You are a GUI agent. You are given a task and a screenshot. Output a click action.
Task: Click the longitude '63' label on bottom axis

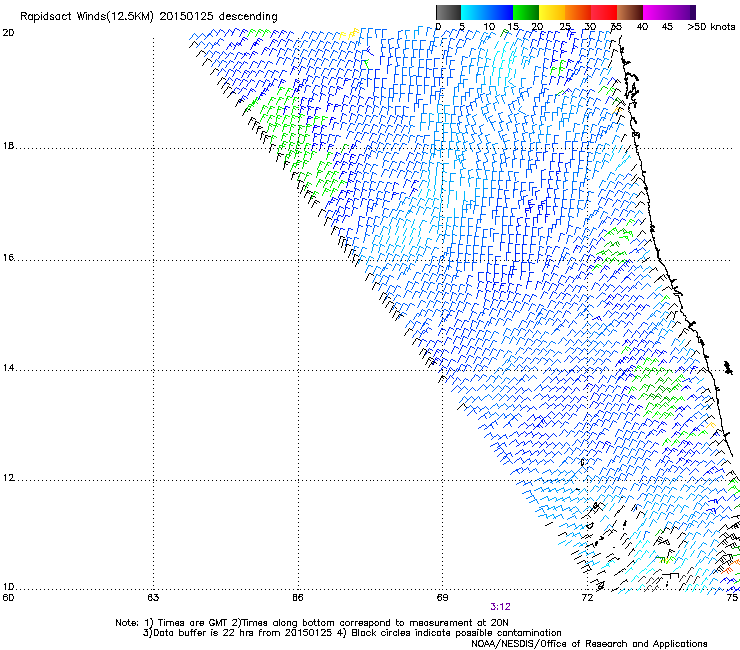click(153, 598)
